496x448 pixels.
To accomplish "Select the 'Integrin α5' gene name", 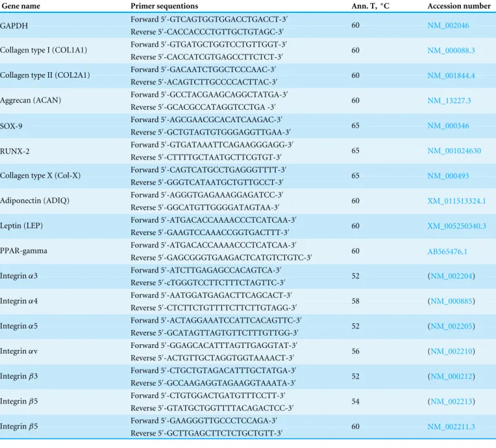I will pos(19,326).
